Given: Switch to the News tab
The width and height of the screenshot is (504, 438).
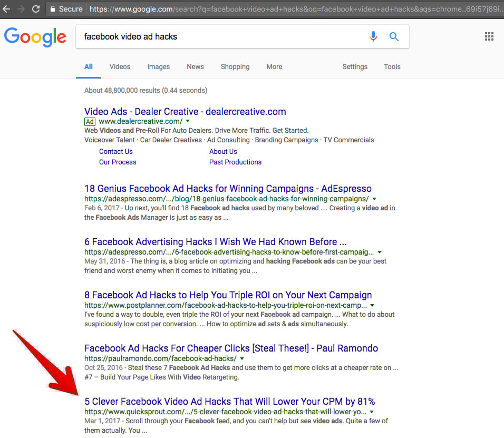Looking at the screenshot, I should point(195,66).
